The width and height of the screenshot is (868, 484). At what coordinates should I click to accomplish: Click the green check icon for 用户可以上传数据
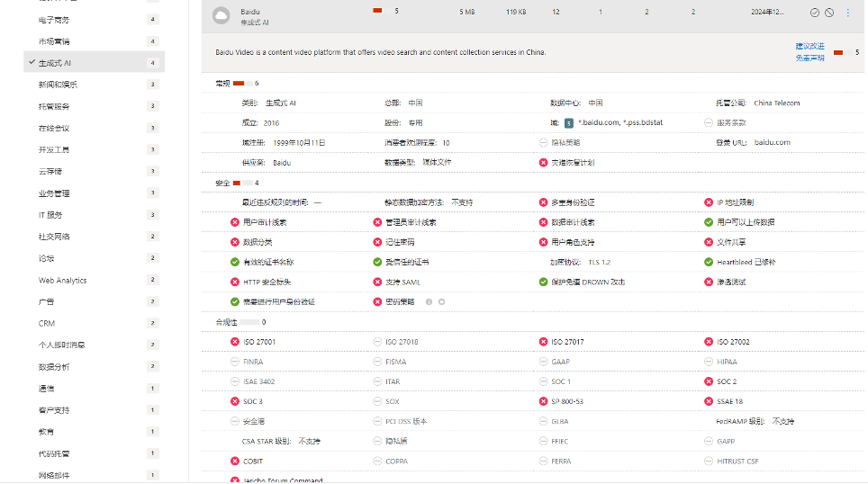[709, 222]
